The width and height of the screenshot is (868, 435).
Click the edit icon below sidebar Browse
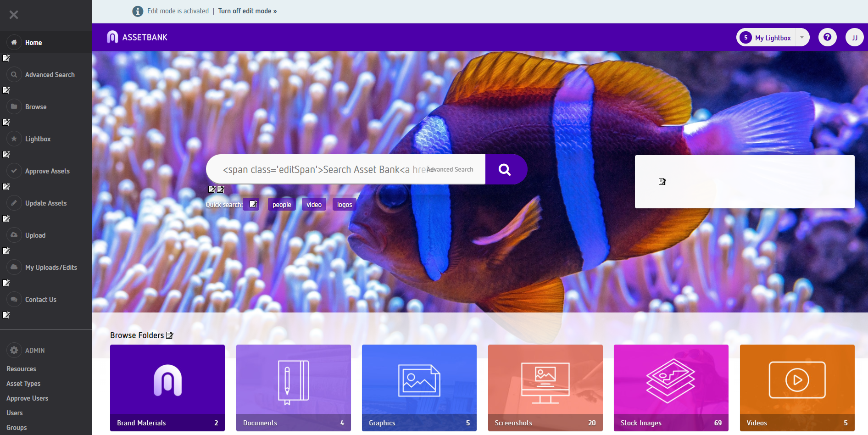click(6, 123)
